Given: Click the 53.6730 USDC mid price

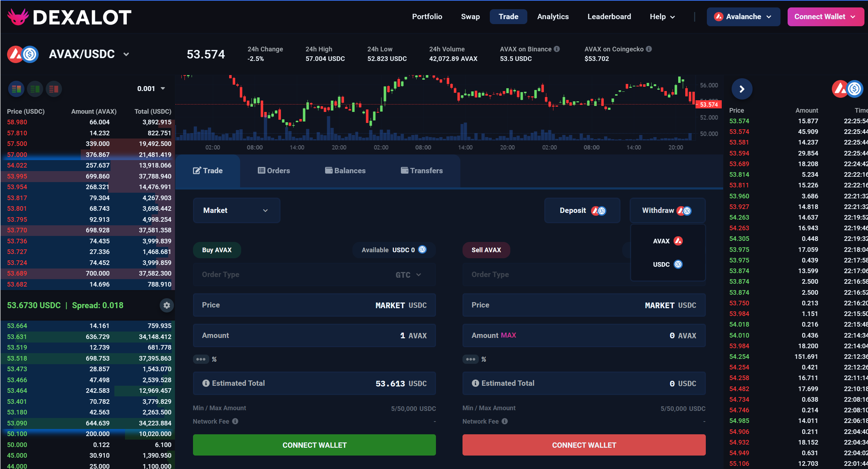Looking at the screenshot, I should pyautogui.click(x=34, y=305).
